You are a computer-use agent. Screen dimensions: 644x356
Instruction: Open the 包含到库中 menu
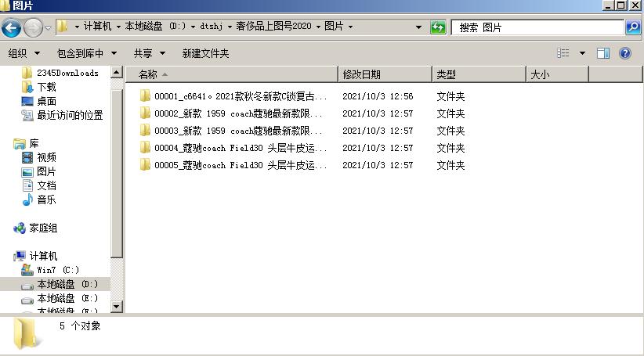[x=87, y=53]
